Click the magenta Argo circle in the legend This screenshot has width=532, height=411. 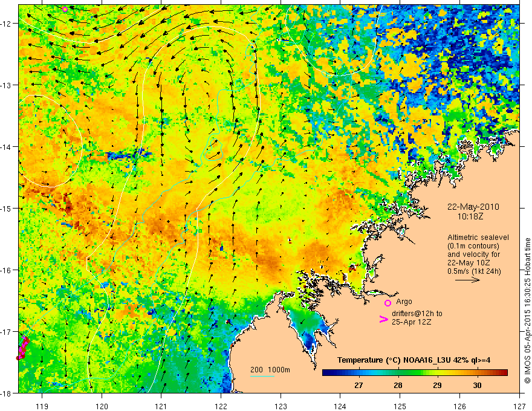pyautogui.click(x=388, y=303)
